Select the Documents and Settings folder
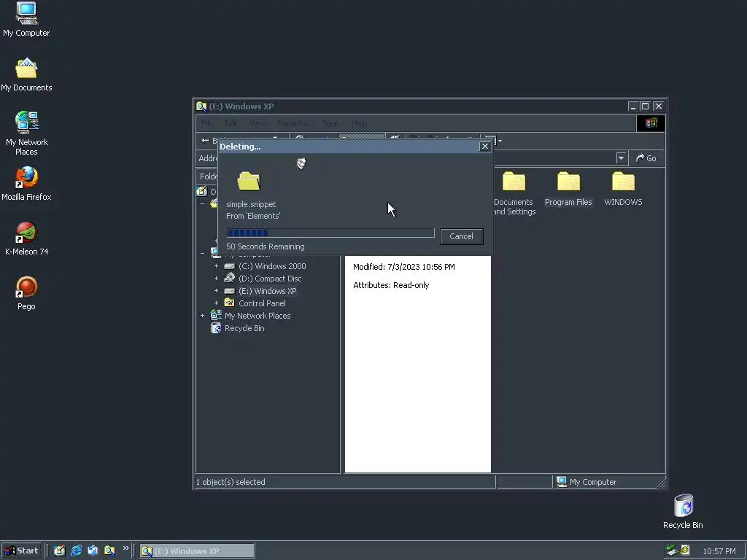The image size is (747, 560). 514,193
